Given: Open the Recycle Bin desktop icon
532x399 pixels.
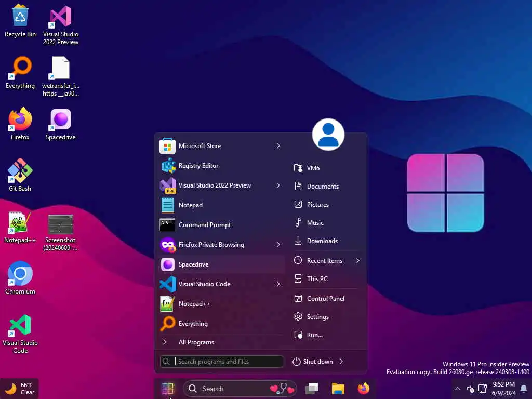Looking at the screenshot, I should (x=20, y=21).
